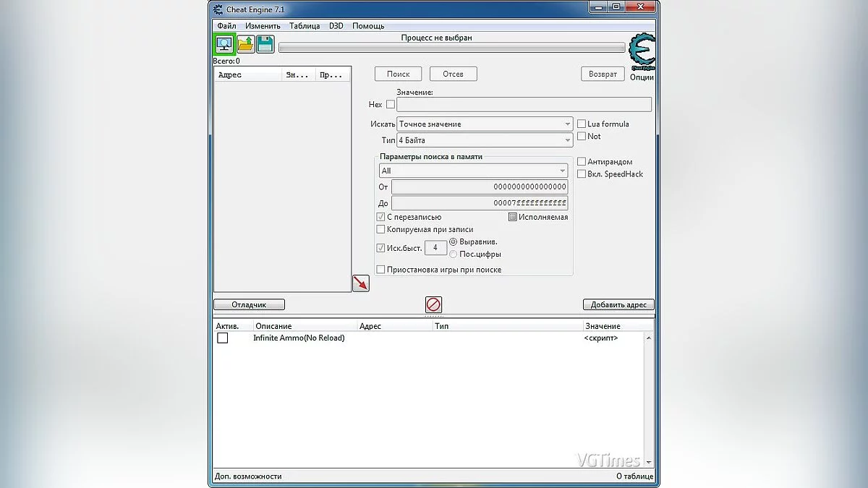Viewport: 868px width, 488px height.
Task: Open a cheat table via folder icon
Action: tap(244, 44)
